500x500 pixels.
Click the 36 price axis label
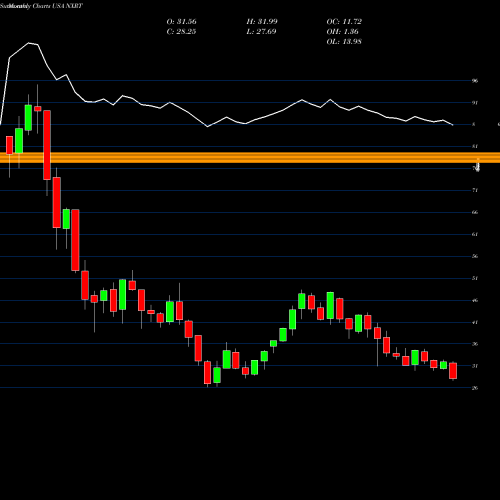click(x=475, y=344)
